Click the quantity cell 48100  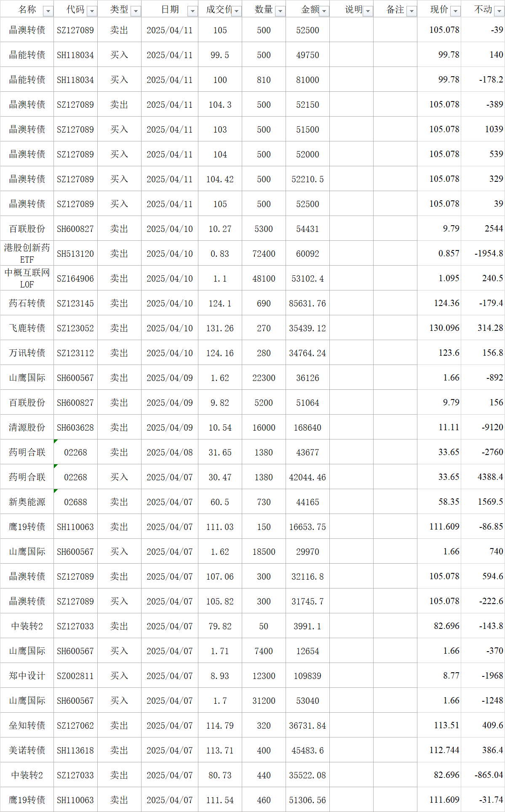pyautogui.click(x=264, y=278)
